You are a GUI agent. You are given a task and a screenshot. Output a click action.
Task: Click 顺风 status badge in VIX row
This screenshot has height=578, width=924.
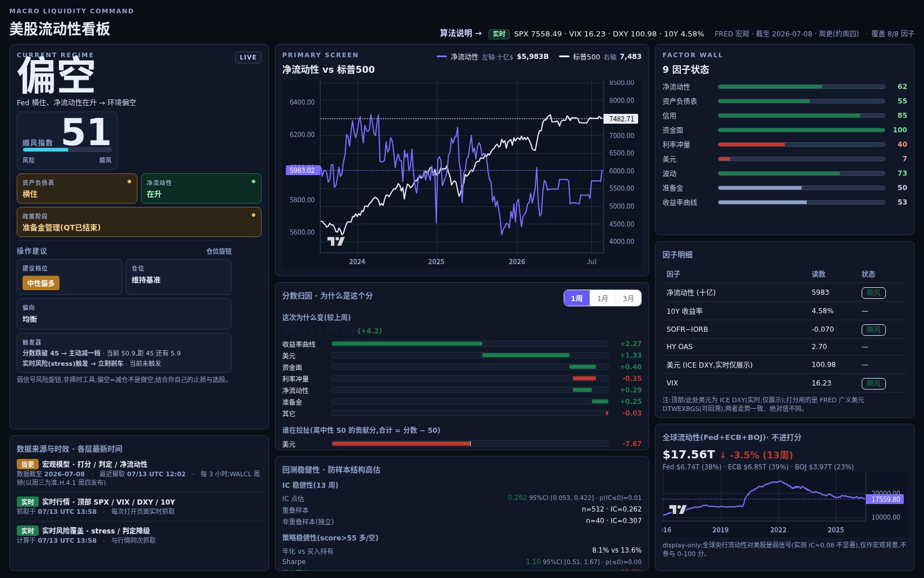(x=873, y=383)
